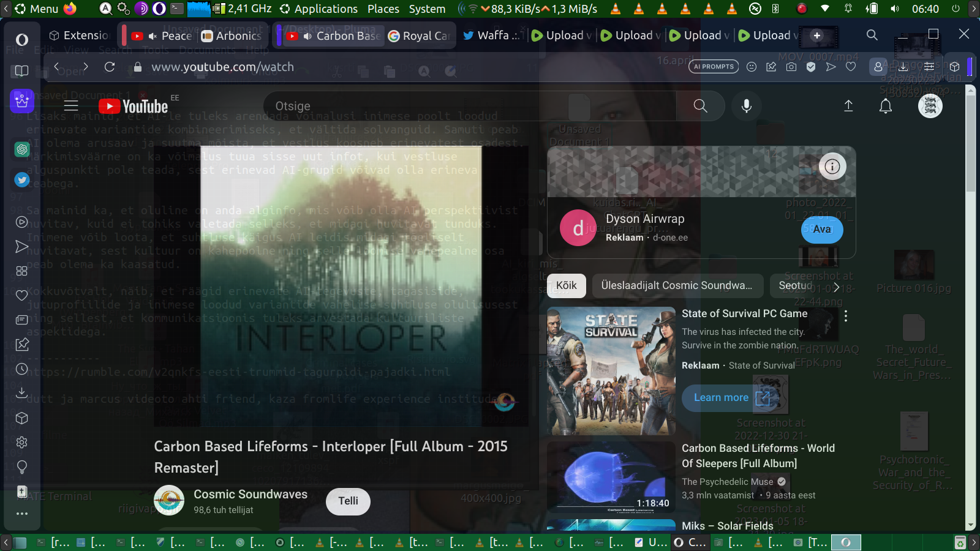Image resolution: width=980 pixels, height=551 pixels.
Task: Open the State of Survival ad options menu
Action: 846,316
